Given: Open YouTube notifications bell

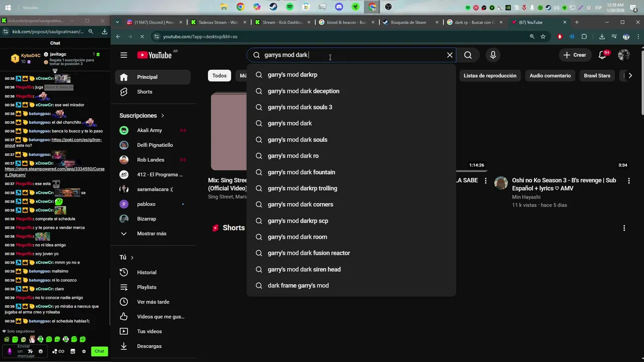Looking at the screenshot, I should point(602,55).
